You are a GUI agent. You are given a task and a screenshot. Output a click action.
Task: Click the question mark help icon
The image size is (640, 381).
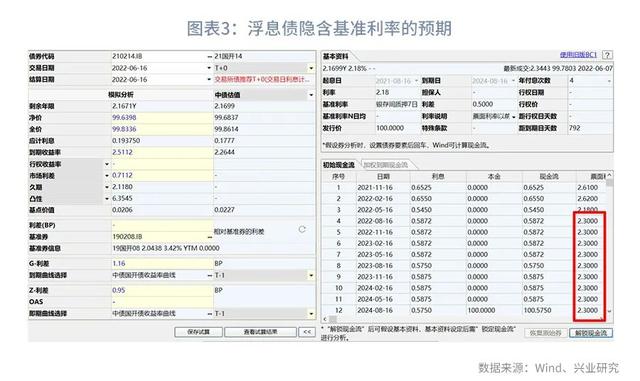pos(607,55)
